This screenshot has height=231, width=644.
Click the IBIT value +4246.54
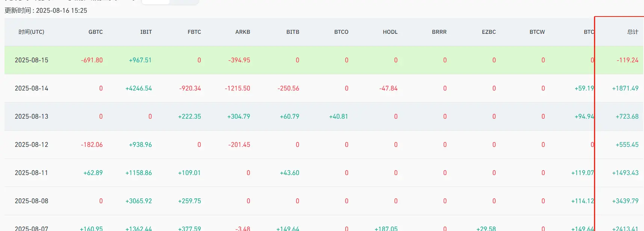click(139, 88)
